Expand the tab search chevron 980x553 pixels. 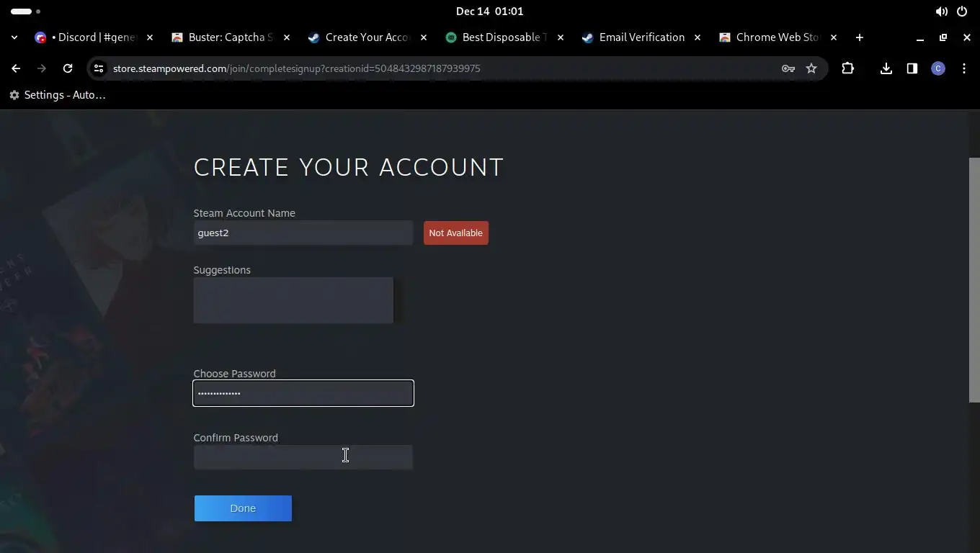pyautogui.click(x=14, y=37)
